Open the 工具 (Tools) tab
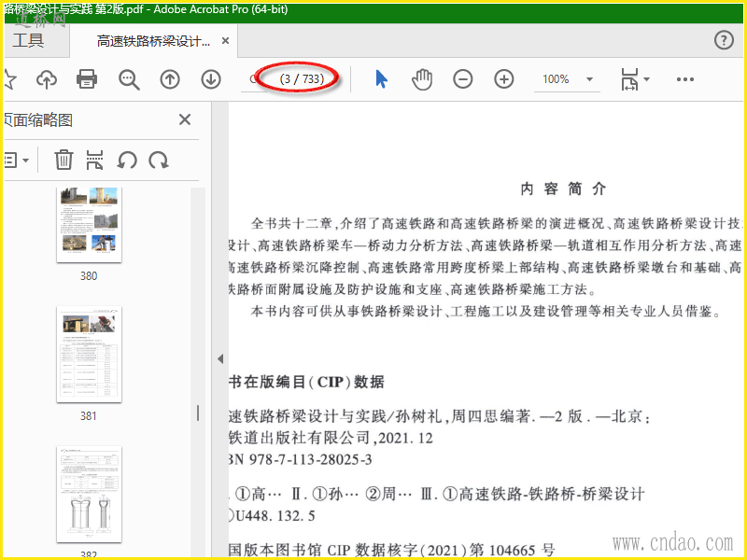The image size is (747, 560). click(29, 40)
